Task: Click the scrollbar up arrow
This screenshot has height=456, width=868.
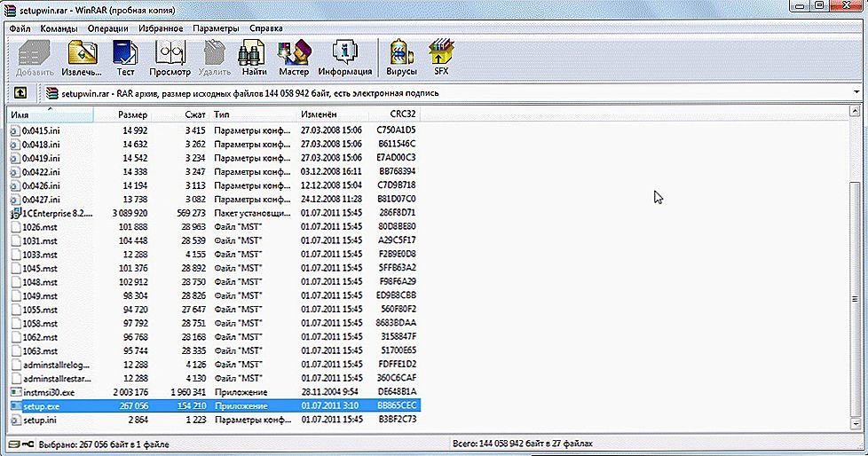Action: pos(856,111)
